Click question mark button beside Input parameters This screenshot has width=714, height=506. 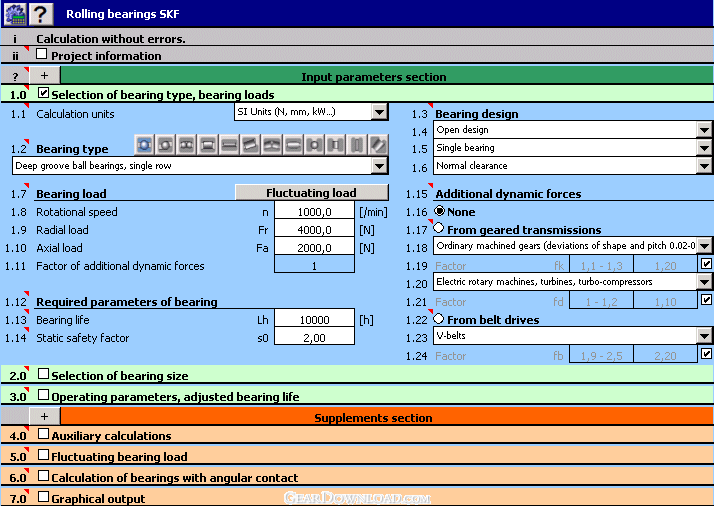(15, 75)
